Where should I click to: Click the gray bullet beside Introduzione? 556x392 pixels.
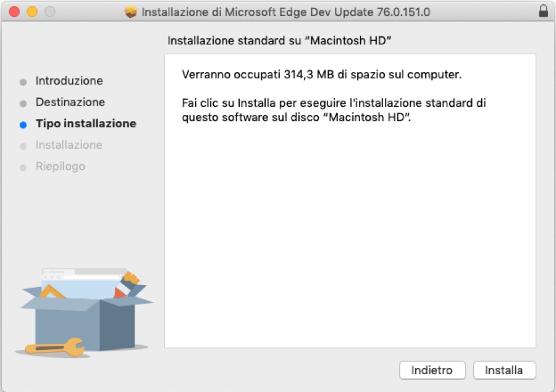pyautogui.click(x=23, y=81)
